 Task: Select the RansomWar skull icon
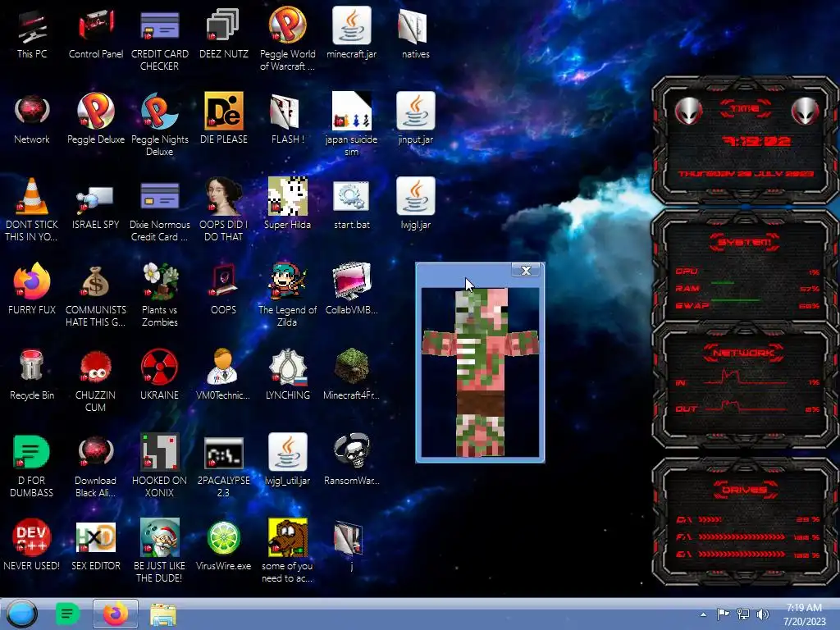(x=351, y=459)
